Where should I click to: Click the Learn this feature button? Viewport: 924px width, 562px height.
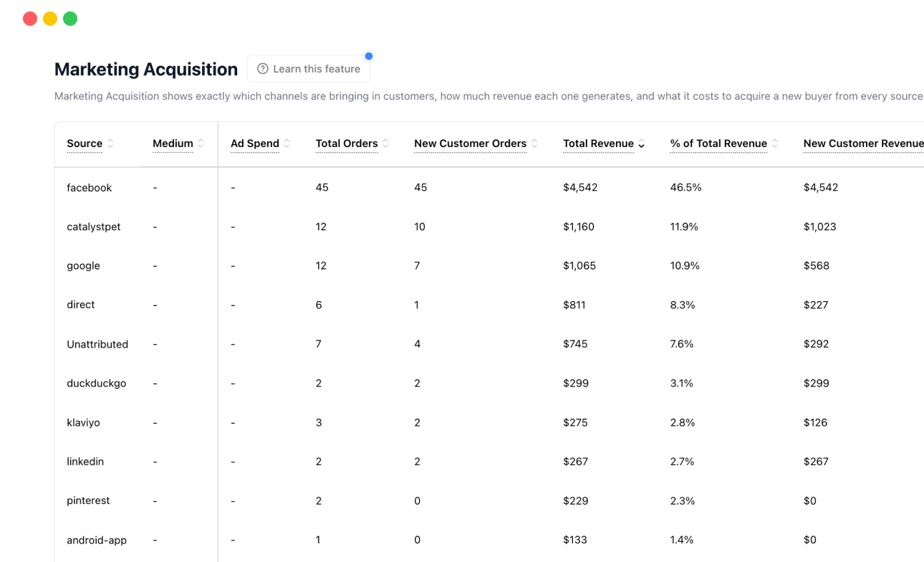click(x=309, y=68)
